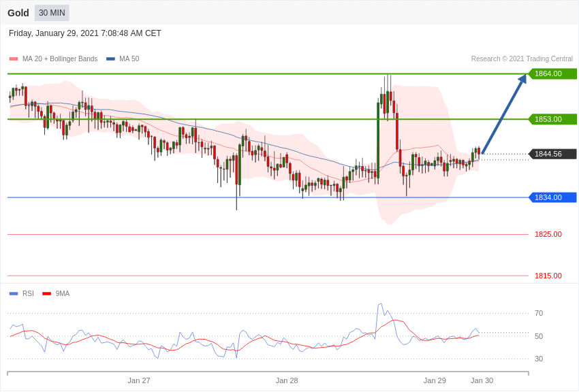
Task: Select the RSI legend label
Action: click(x=28, y=294)
